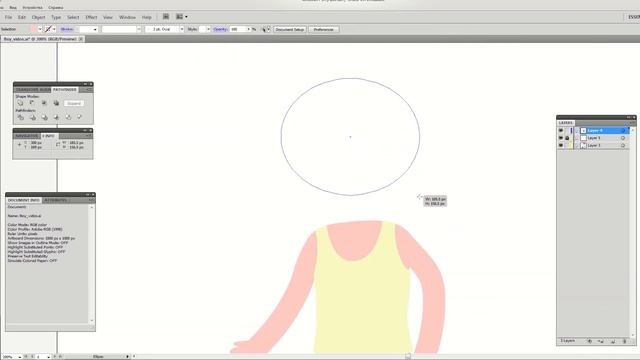Click Create New Layer icon
640x360 pixels.
pos(613,341)
